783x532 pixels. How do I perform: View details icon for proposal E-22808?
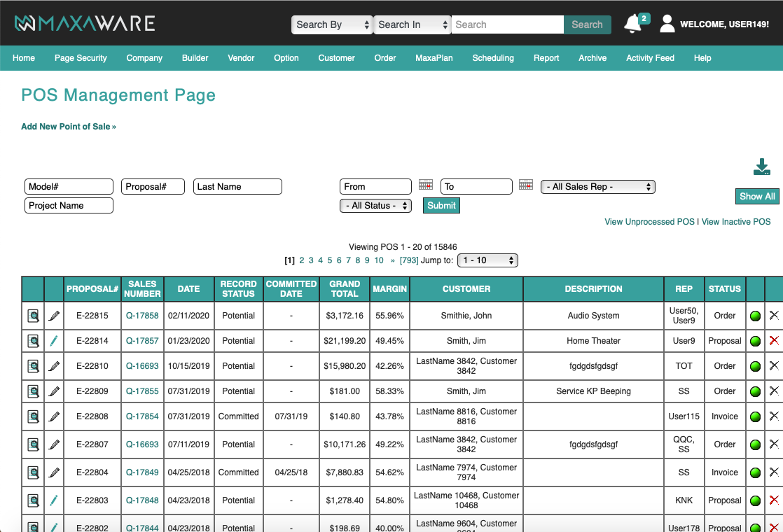[x=33, y=416]
